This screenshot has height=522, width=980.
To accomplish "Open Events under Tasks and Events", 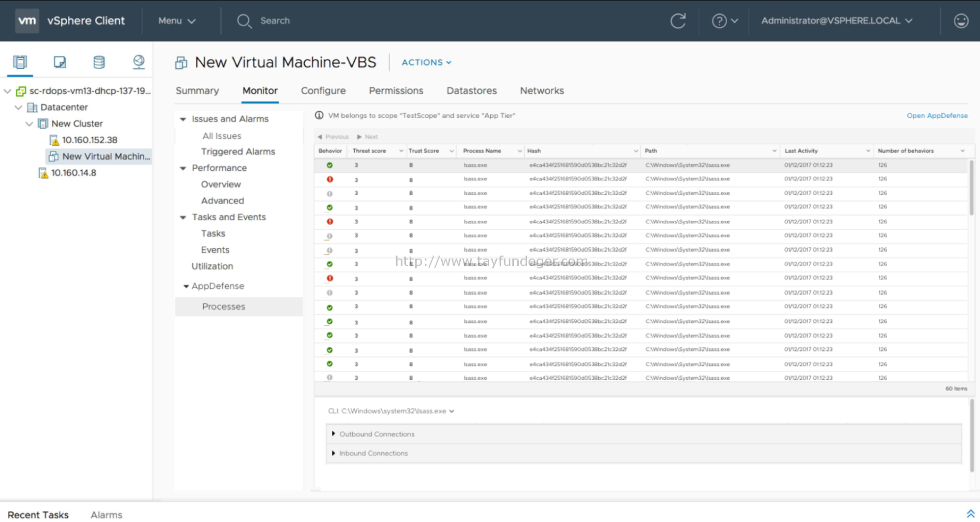I will coord(215,250).
